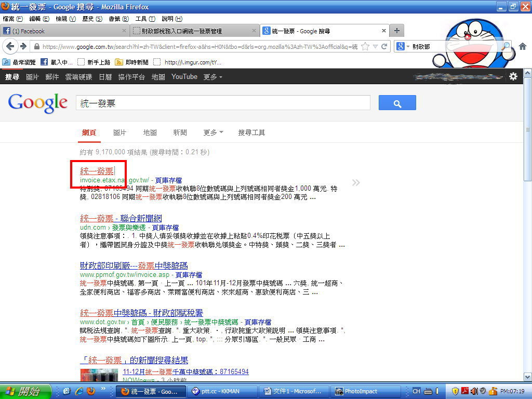The image size is (532, 399).
Task: Open 統一發票中獎號碼 - 財政部賦稅署 result
Action: pyautogui.click(x=141, y=312)
